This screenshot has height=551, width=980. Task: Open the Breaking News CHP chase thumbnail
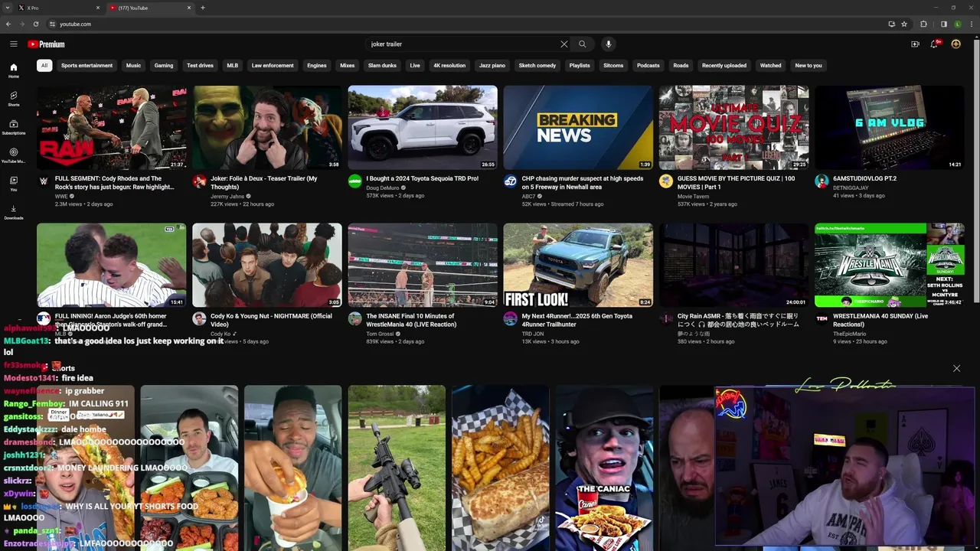578,127
